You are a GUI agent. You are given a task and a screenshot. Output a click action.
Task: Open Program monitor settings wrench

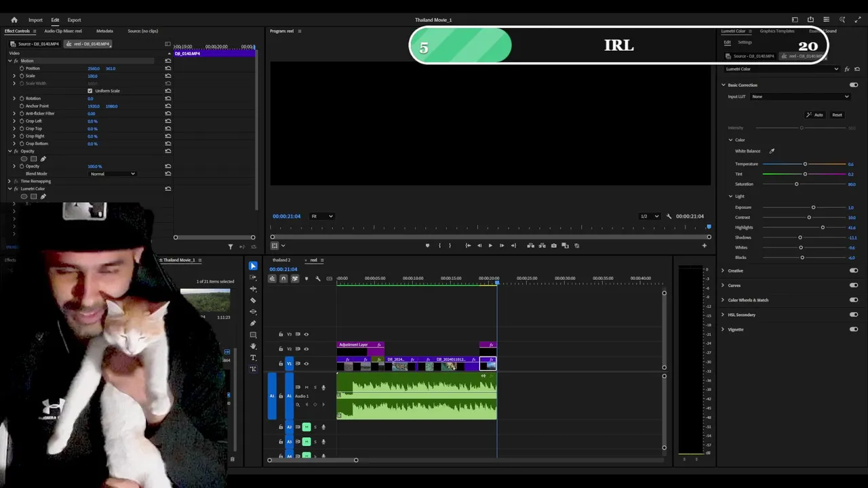[x=669, y=216]
